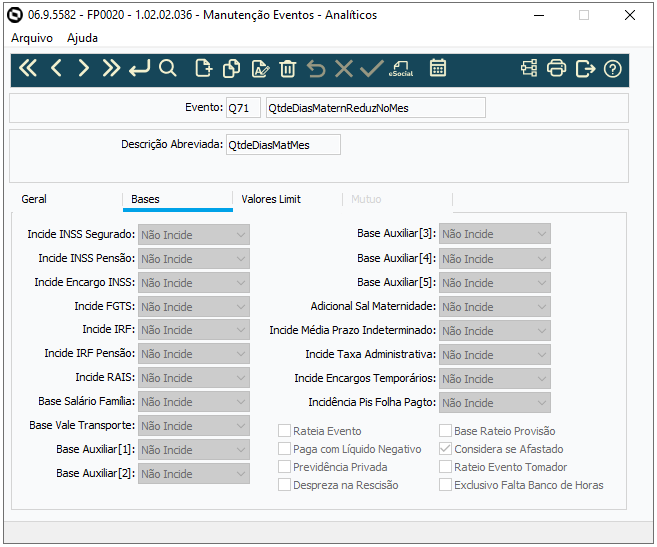Open the Arquivo menu

pos(32,38)
